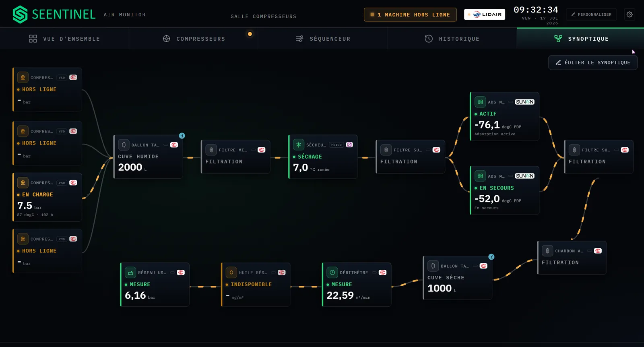This screenshot has width=644, height=347.
Task: Click Éditer le synoptique button
Action: 593,62
